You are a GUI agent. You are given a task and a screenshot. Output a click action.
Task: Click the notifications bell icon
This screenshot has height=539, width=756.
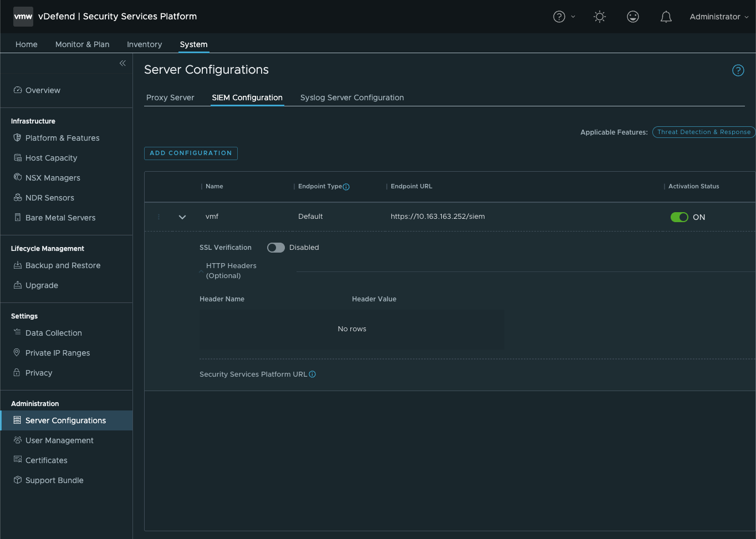coord(666,17)
